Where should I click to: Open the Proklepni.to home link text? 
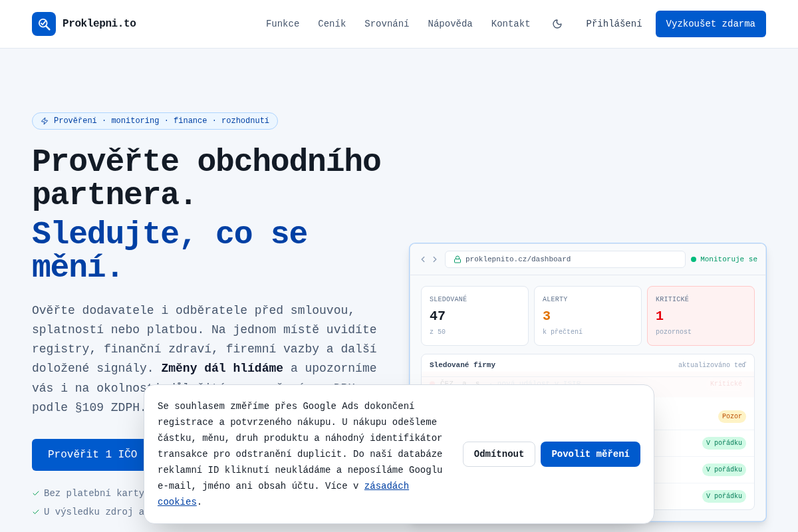(99, 24)
